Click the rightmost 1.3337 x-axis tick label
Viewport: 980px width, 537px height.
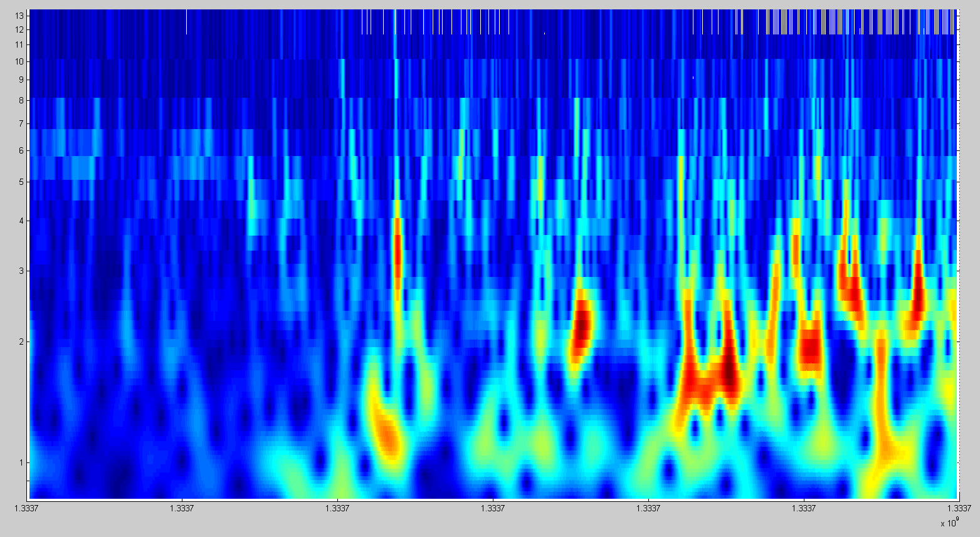coord(958,508)
